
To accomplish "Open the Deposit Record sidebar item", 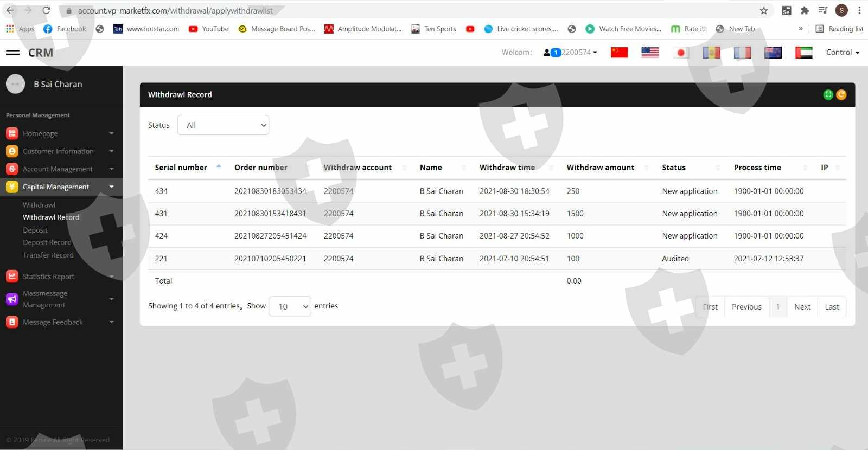I will click(47, 242).
